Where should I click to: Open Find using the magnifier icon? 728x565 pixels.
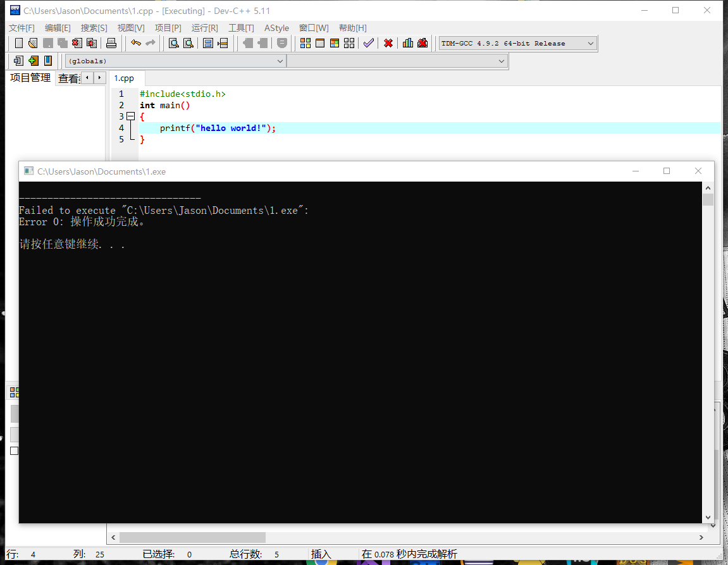point(173,42)
